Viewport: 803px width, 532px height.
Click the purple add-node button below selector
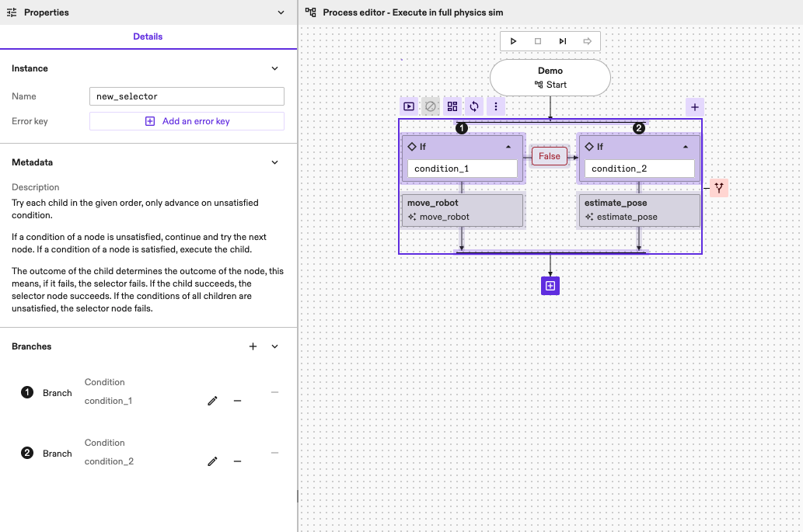tap(550, 286)
